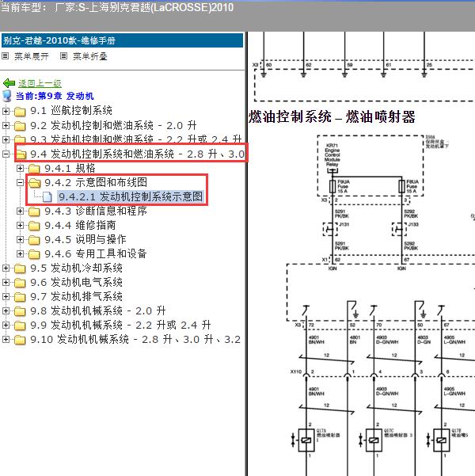Viewport: 475px width, 476px height.
Task: Expand the 9.8 发动机机械系统 2.0升 node
Action: (6, 310)
